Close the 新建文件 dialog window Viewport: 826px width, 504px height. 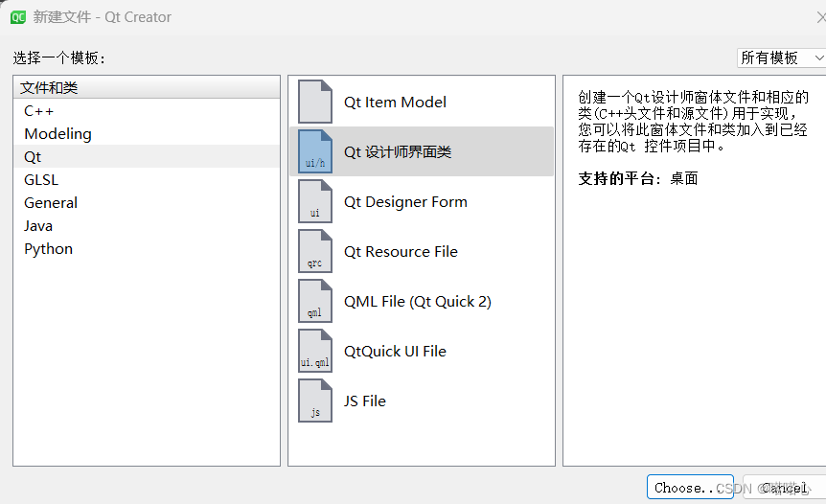tap(821, 17)
